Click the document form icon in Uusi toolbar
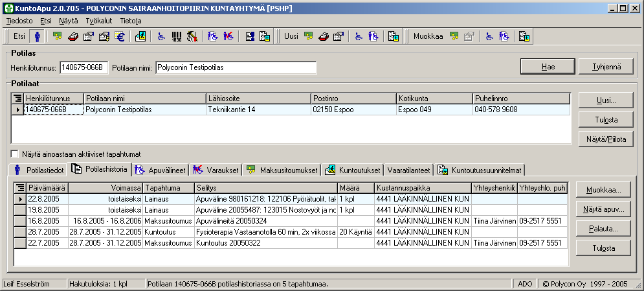Viewport: 644px width, 291px height. 338,36
